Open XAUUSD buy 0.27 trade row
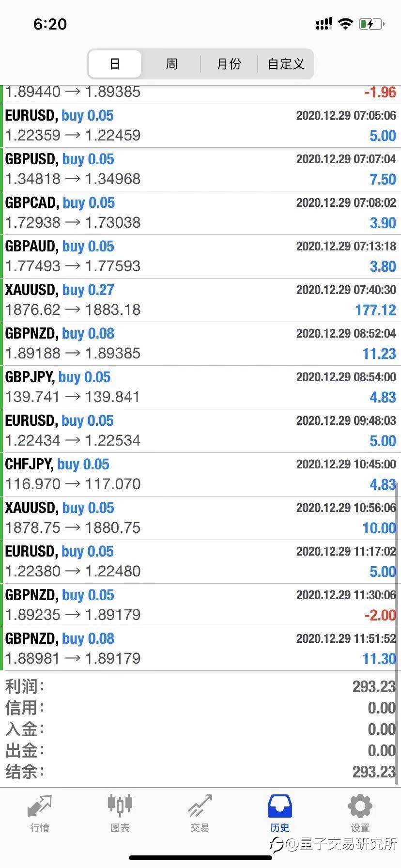This screenshot has width=401, height=868. [x=200, y=300]
